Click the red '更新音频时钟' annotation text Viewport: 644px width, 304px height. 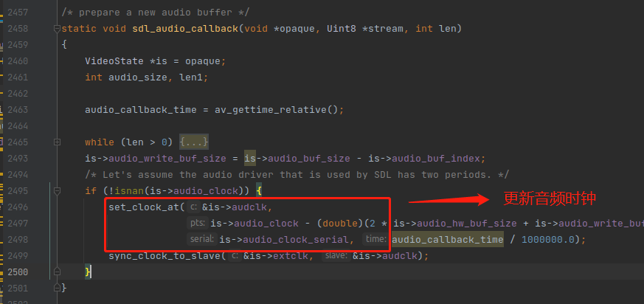tap(550, 199)
